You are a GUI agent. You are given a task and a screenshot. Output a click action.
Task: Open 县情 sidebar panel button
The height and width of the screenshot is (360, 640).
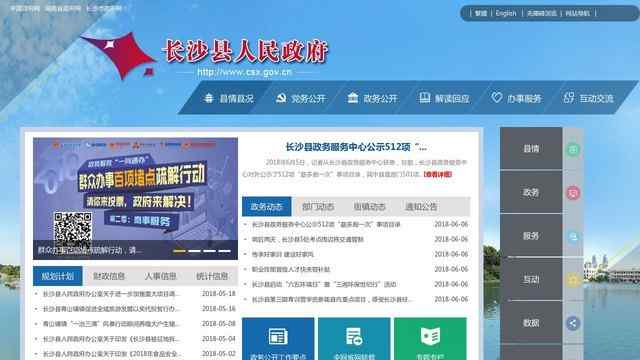point(531,149)
